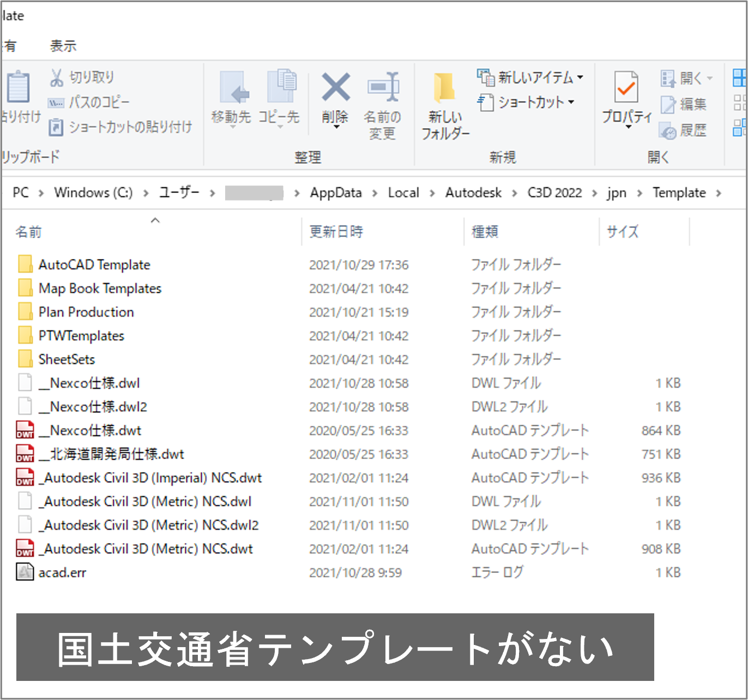This screenshot has height=700, width=748.
Task: Sort by the Size (サイズ) column header
Action: tap(622, 232)
